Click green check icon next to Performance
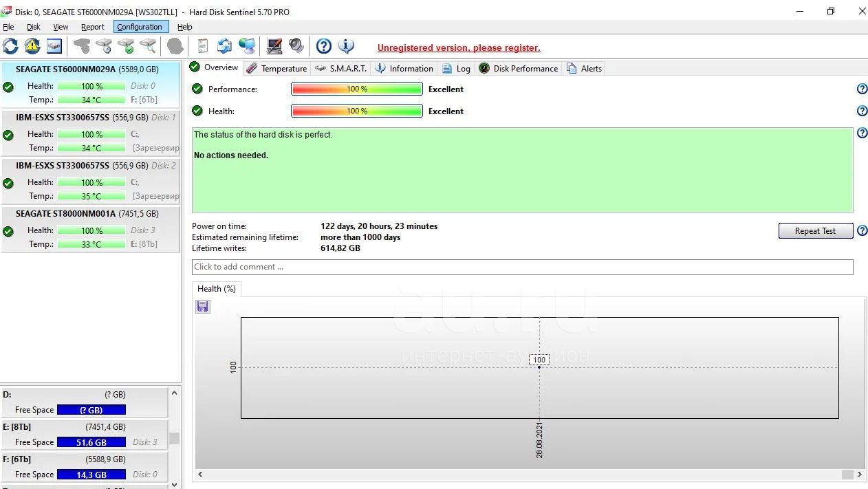This screenshot has width=868, height=489. click(197, 89)
